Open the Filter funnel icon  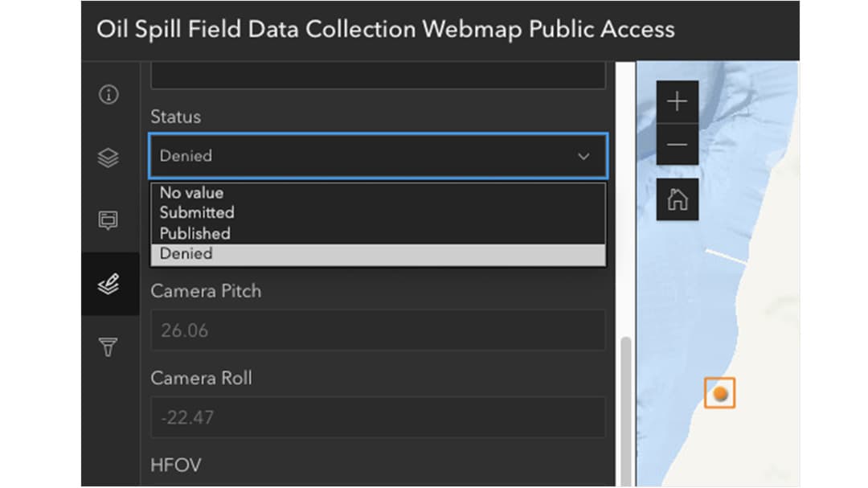108,347
